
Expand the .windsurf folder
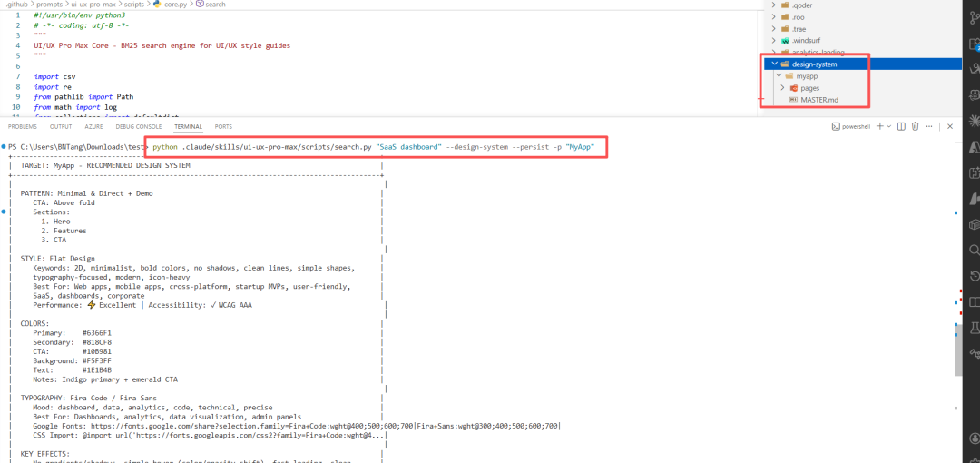pos(775,40)
